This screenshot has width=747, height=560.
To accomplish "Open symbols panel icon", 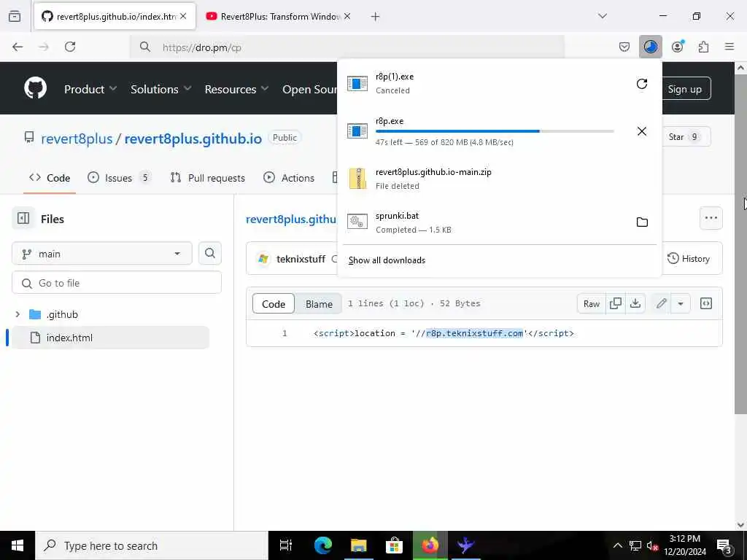I will 706,304.
